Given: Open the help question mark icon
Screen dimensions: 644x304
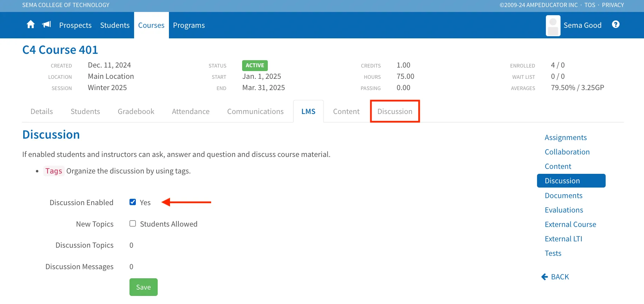Looking at the screenshot, I should click(615, 24).
